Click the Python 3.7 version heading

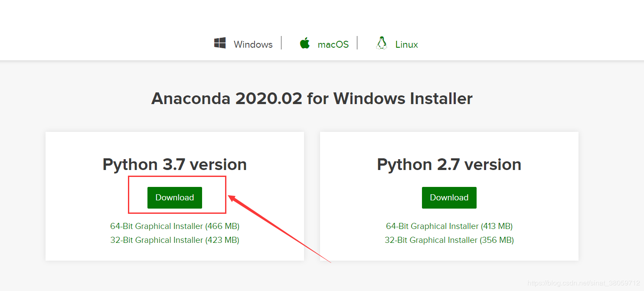pos(174,165)
